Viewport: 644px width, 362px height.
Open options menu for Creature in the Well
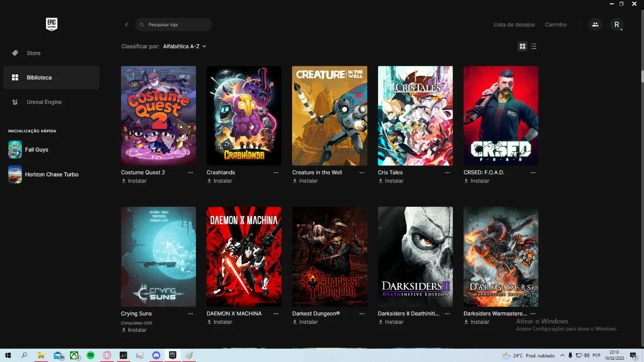(x=362, y=173)
